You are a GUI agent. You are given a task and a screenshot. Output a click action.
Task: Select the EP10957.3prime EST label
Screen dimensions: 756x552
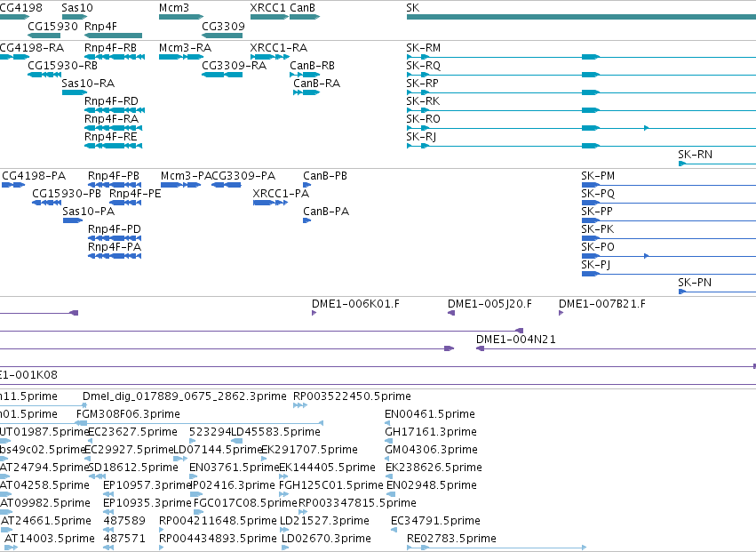[x=147, y=485]
